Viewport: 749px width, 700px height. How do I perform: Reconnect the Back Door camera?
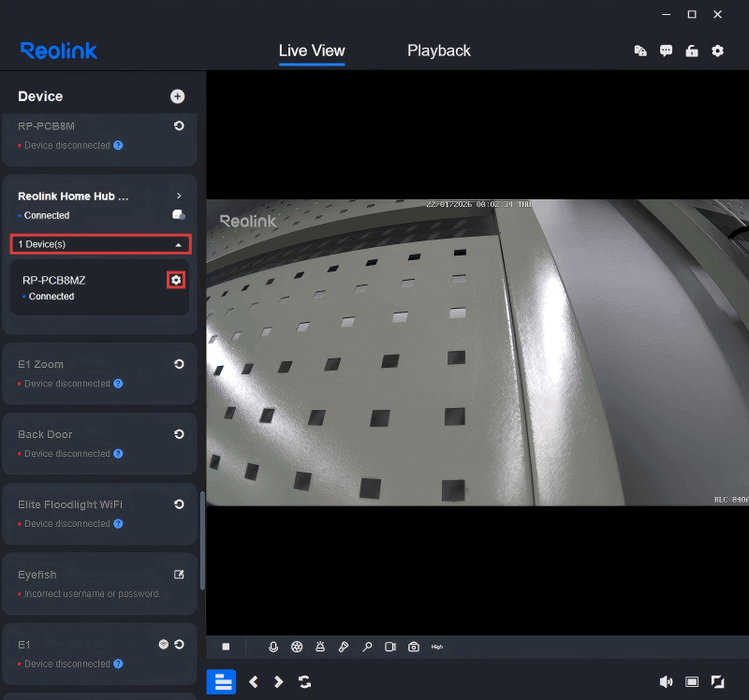click(x=179, y=434)
